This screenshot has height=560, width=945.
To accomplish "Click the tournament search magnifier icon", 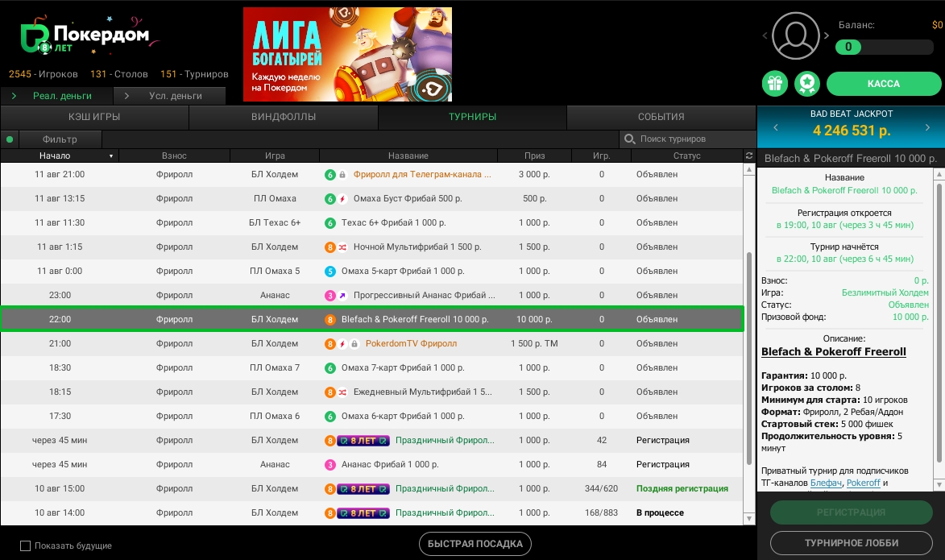I will click(x=630, y=139).
